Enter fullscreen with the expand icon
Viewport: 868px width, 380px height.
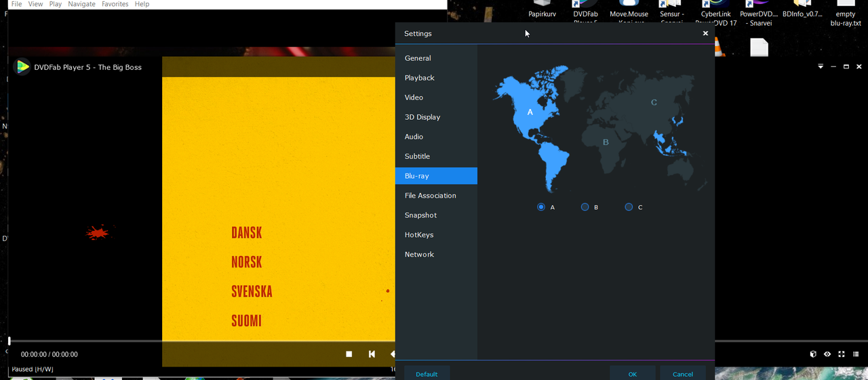coord(842,354)
